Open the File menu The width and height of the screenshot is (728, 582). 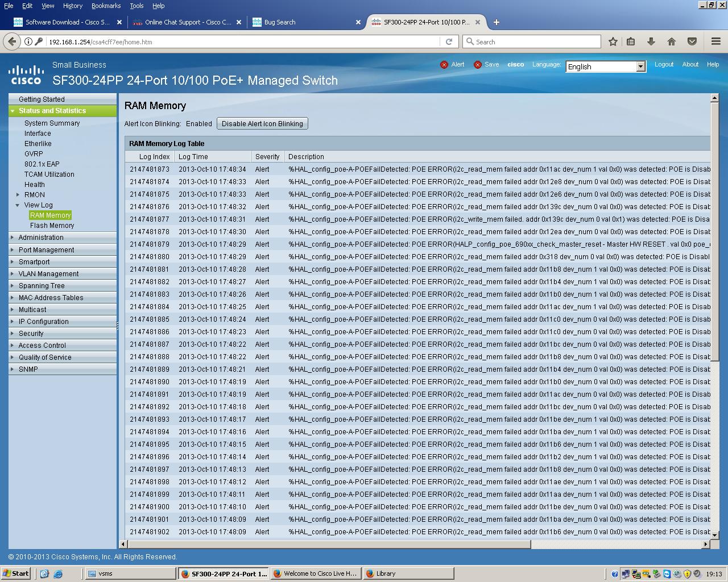9,6
